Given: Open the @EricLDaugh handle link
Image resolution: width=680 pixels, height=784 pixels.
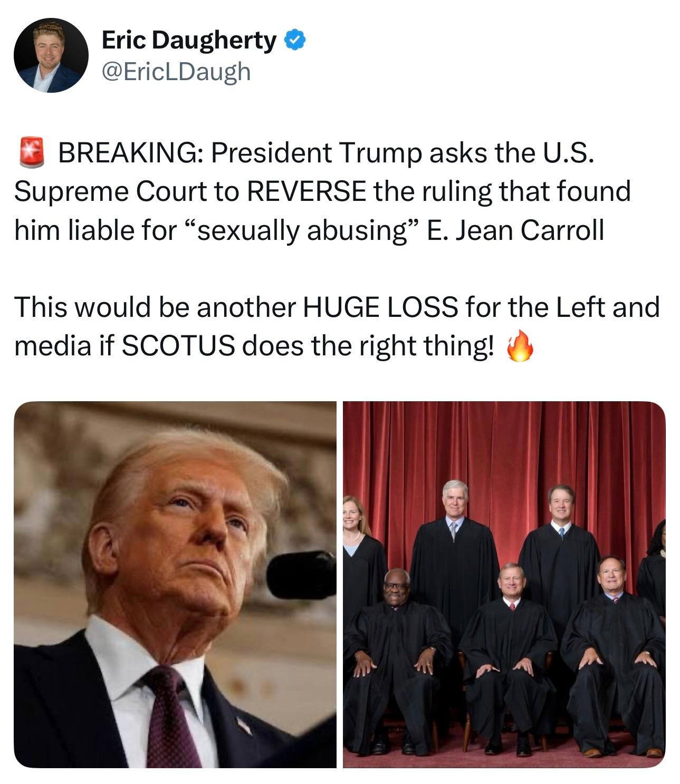Looking at the screenshot, I should 176,71.
